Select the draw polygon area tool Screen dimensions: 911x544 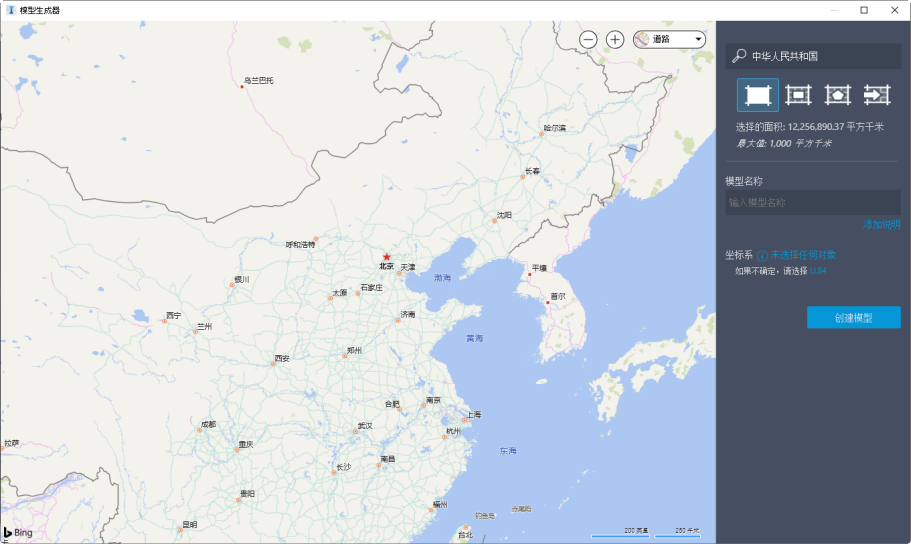838,95
